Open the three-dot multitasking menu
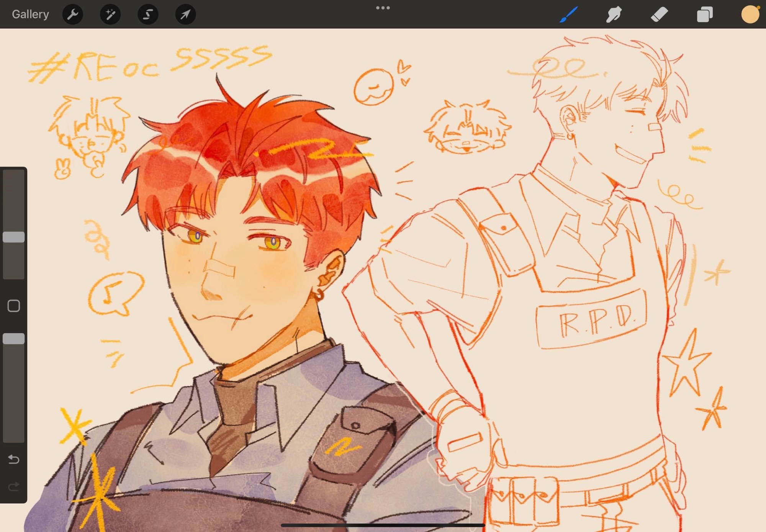 [x=383, y=8]
